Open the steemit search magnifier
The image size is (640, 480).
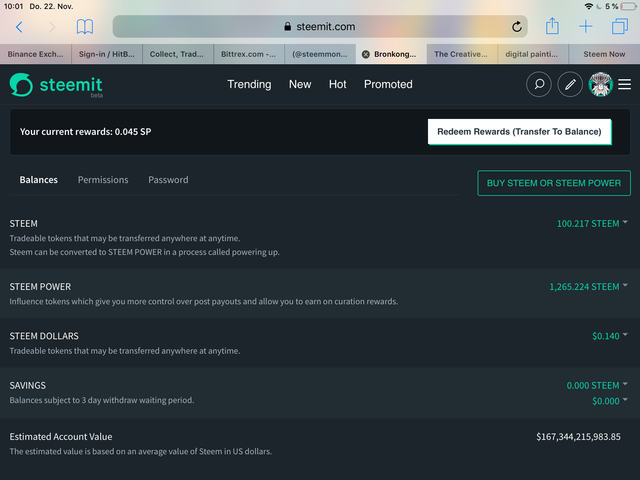coord(539,84)
